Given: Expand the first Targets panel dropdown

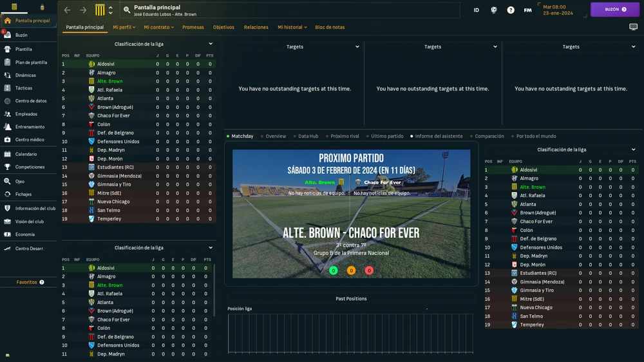Looking at the screenshot, I should pos(357,47).
